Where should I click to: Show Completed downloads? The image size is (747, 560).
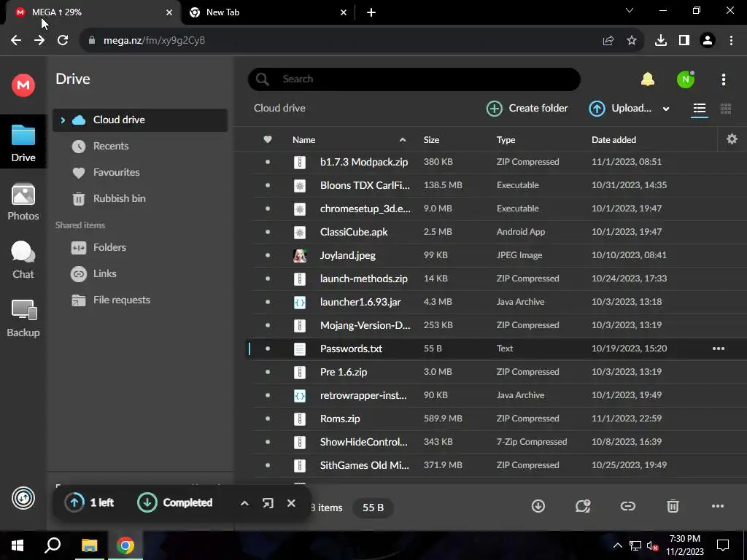[175, 502]
